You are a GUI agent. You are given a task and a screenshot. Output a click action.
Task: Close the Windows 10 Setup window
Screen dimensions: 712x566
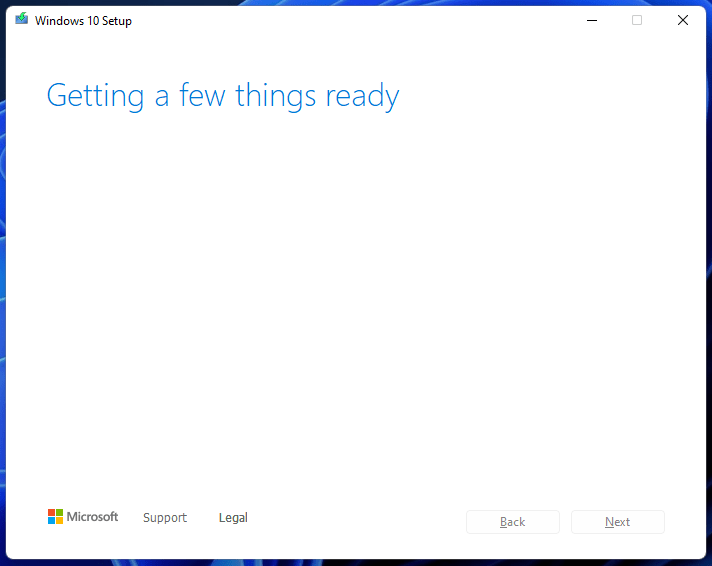point(682,20)
